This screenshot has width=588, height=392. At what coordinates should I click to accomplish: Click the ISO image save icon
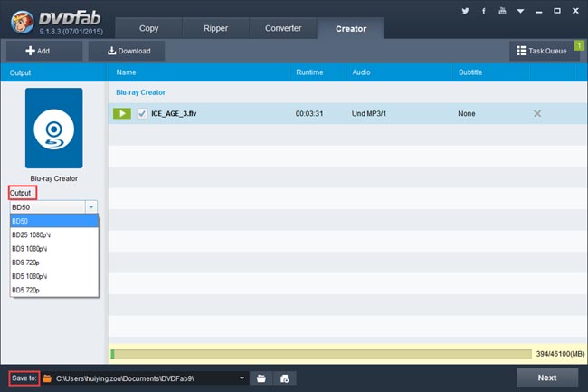coord(285,378)
